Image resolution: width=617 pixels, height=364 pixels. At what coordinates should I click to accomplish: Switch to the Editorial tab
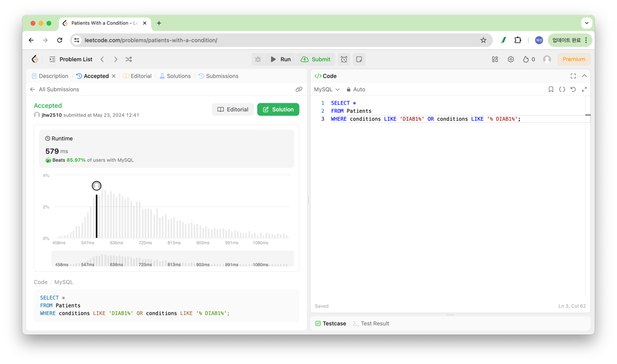[137, 76]
